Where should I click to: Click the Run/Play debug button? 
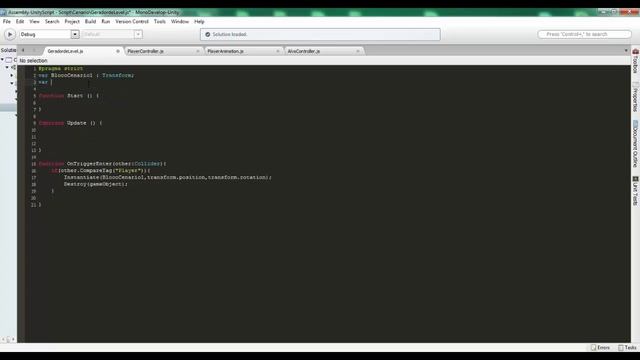point(10,34)
